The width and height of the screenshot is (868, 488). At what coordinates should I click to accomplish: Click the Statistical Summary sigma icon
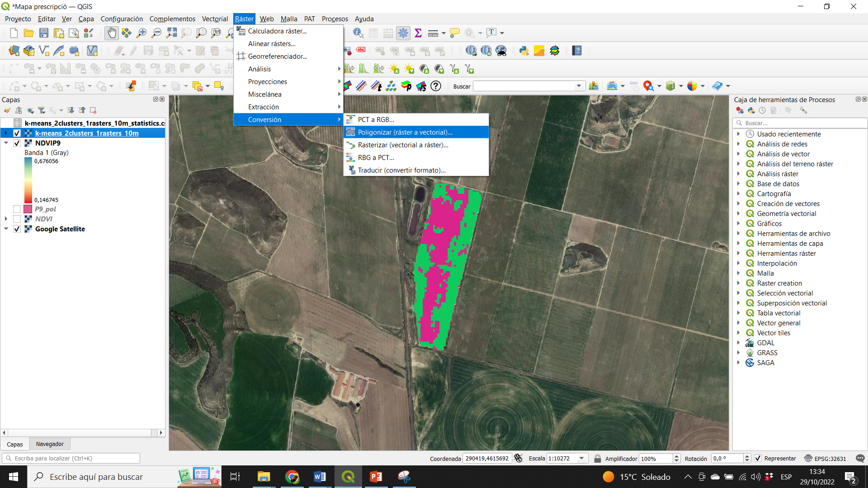418,33
